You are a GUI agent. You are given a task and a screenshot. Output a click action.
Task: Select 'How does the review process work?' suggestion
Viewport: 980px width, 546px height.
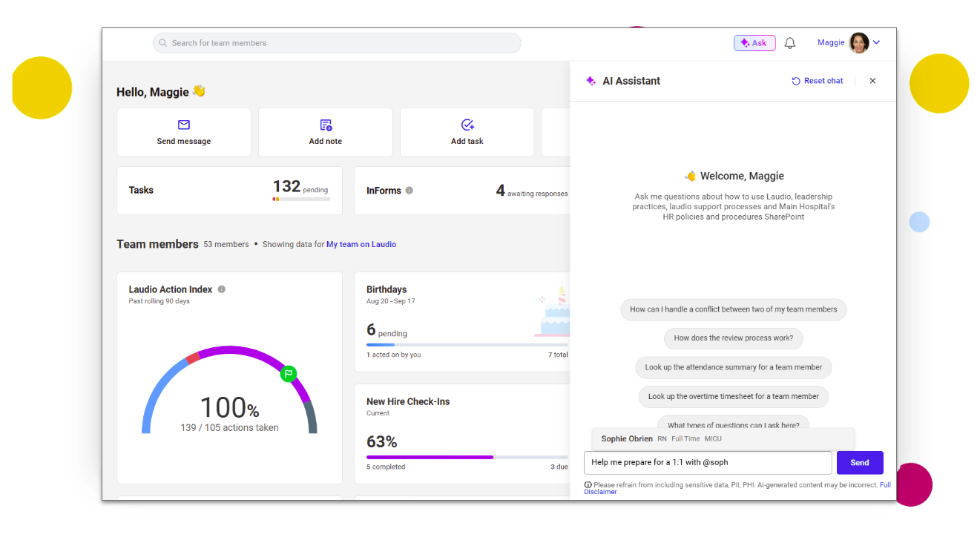pyautogui.click(x=734, y=338)
